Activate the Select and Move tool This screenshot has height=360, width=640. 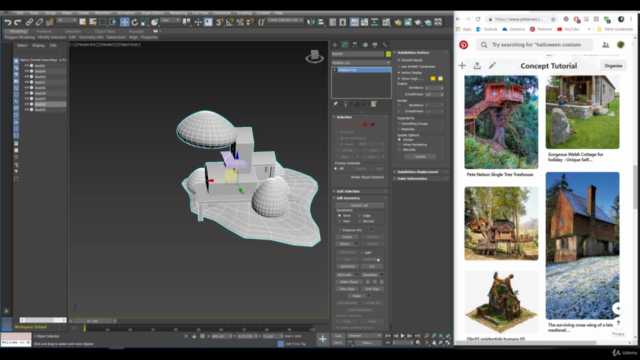point(125,22)
